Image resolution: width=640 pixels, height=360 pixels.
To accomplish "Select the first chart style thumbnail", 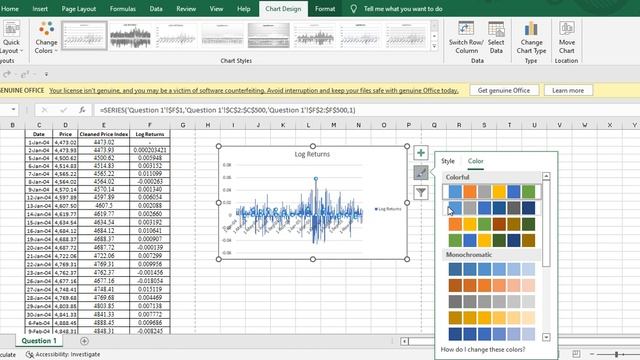I will click(84, 36).
